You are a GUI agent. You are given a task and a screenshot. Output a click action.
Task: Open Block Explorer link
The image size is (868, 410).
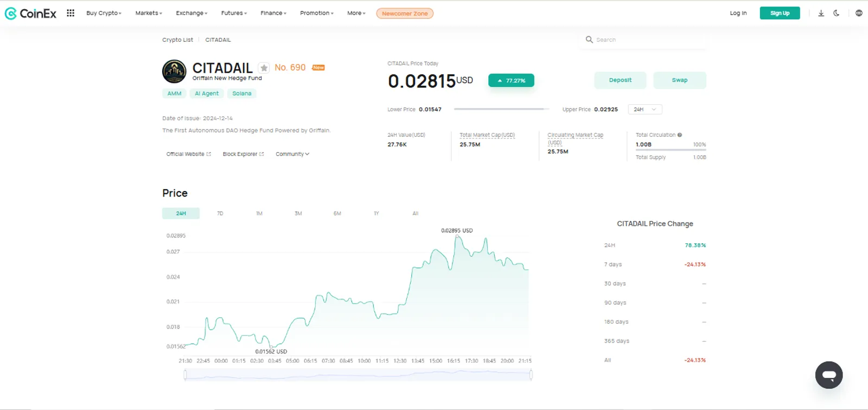(x=243, y=154)
